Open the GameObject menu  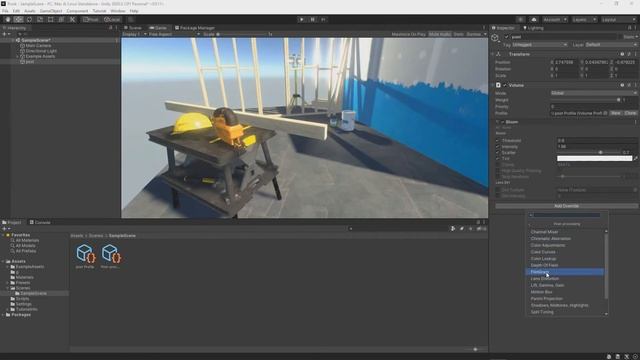point(51,11)
